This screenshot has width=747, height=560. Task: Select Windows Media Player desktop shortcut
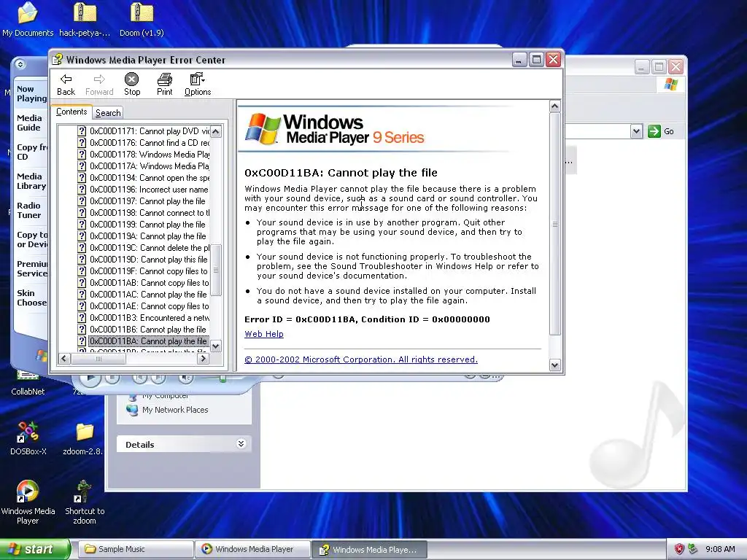click(x=28, y=502)
